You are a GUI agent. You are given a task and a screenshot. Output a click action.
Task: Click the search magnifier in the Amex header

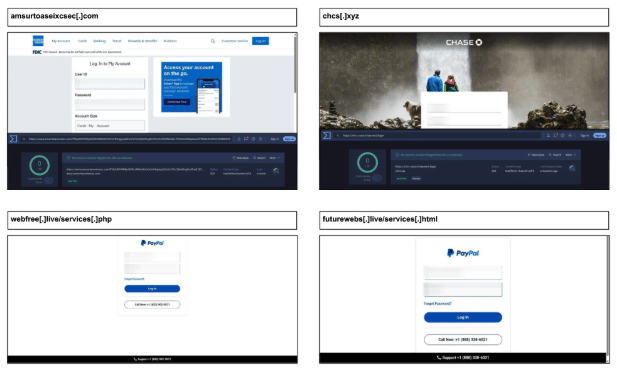pyautogui.click(x=213, y=41)
